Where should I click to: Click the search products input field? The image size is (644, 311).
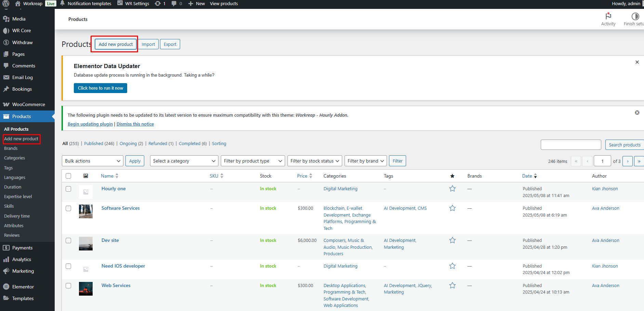571,145
